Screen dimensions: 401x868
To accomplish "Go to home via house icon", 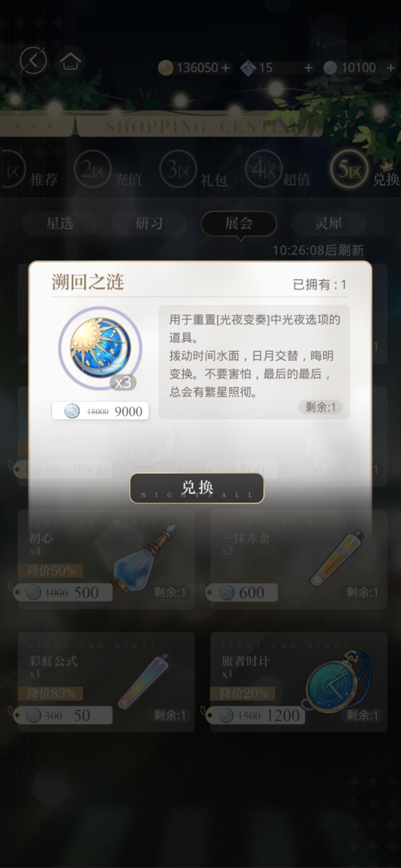I will tap(70, 61).
